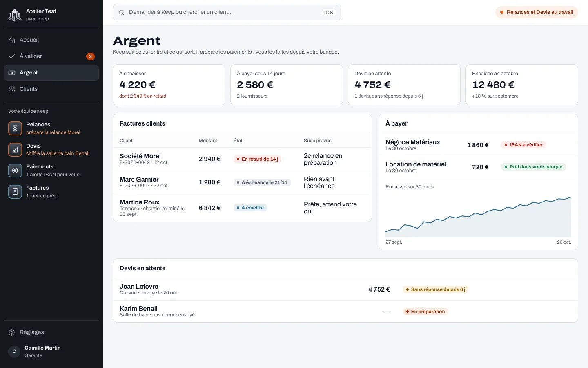Screen dimensions: 588x368
Task: Open the 'À payer sous 14 jours' card
Action: [287, 85]
